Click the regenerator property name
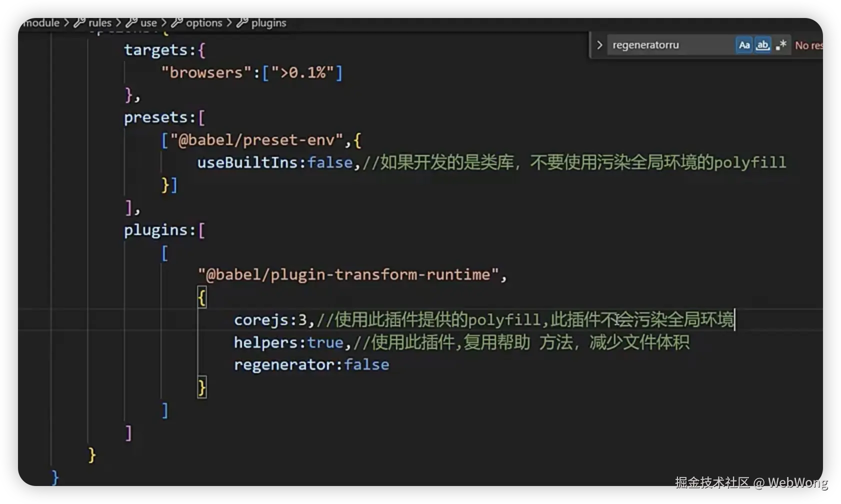The height and width of the screenshot is (504, 841). 283,365
